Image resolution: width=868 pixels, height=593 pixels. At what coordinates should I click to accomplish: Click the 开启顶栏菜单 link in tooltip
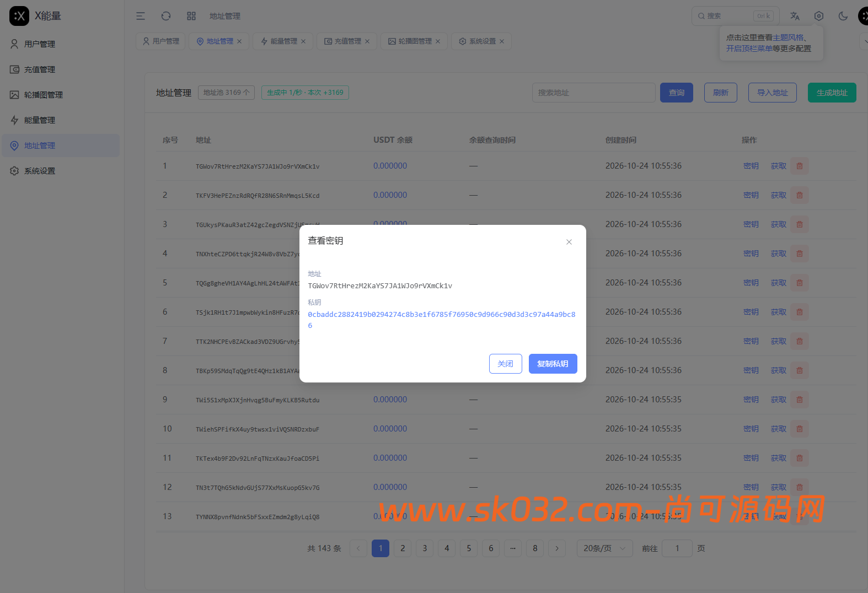(749, 48)
